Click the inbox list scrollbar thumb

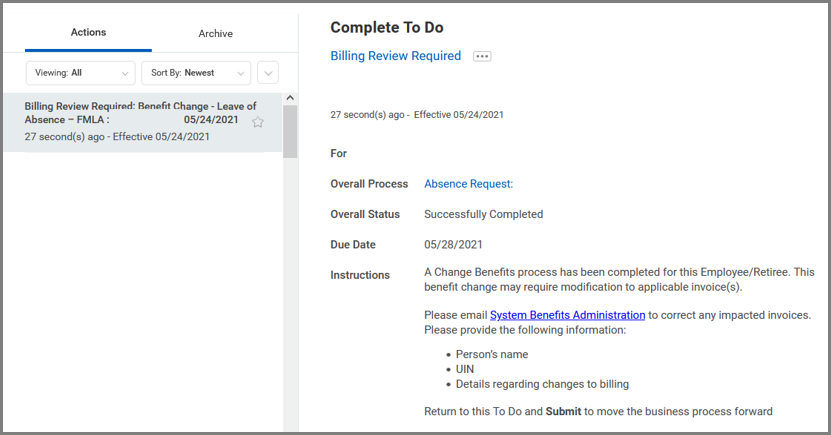[x=290, y=130]
